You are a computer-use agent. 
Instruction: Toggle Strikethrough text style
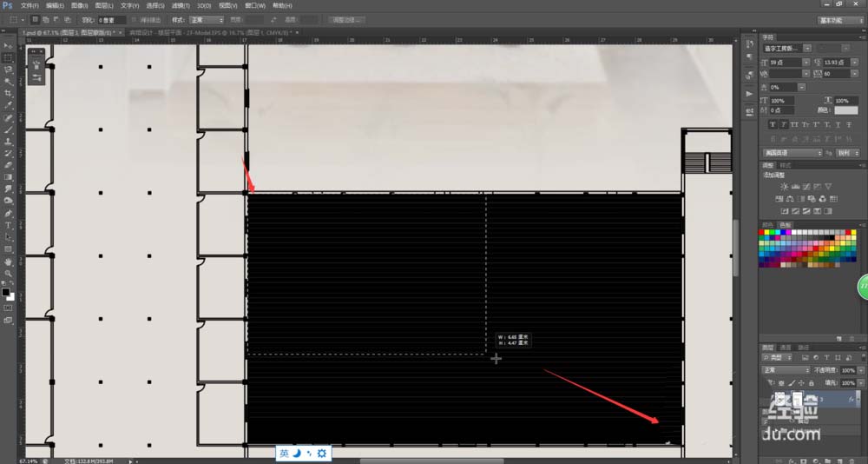849,125
